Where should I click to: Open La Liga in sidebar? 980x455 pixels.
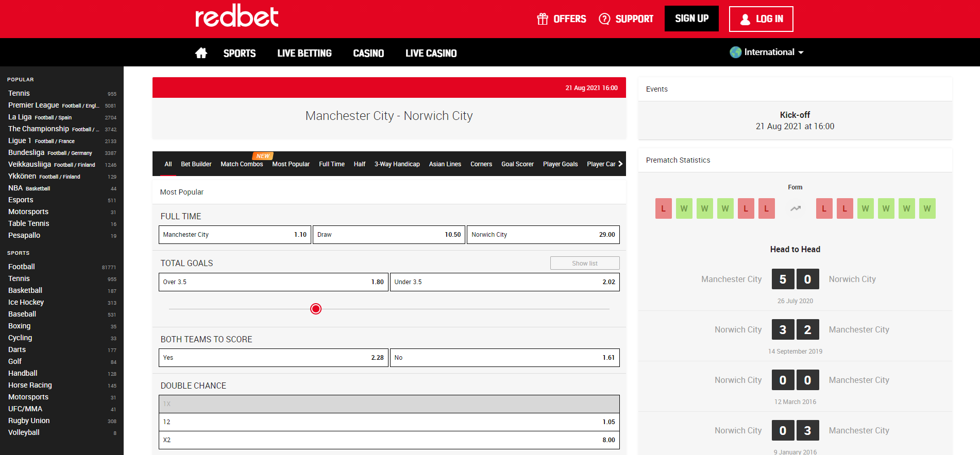(x=62, y=117)
